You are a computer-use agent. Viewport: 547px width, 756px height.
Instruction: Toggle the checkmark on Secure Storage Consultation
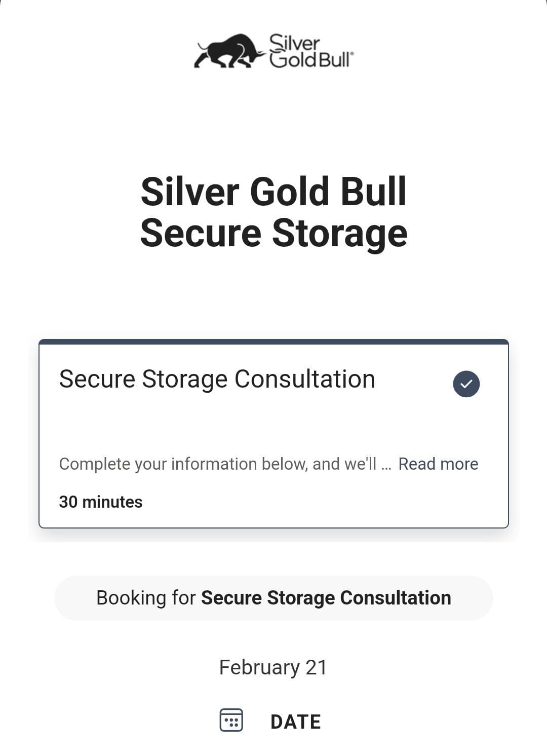point(466,384)
